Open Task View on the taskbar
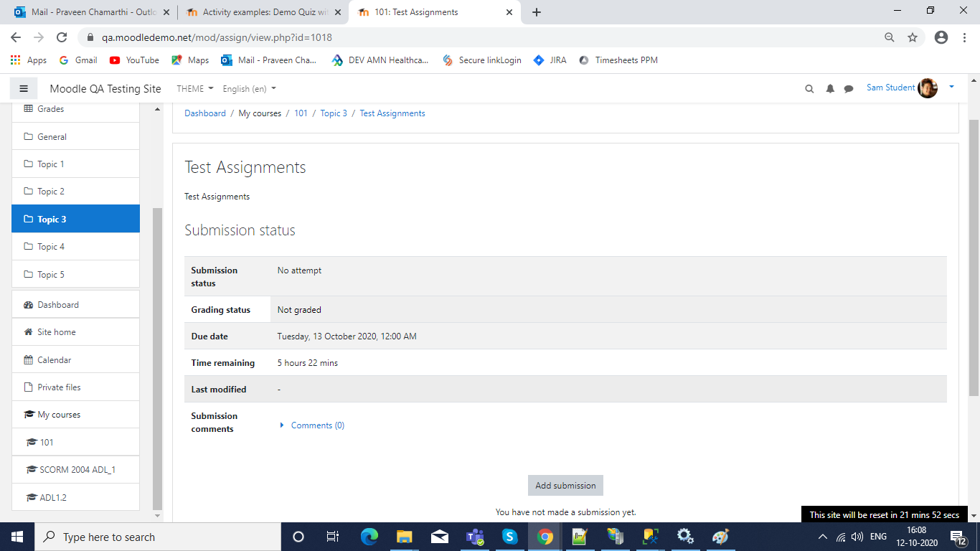Screen dimensions: 980x551 pyautogui.click(x=333, y=537)
